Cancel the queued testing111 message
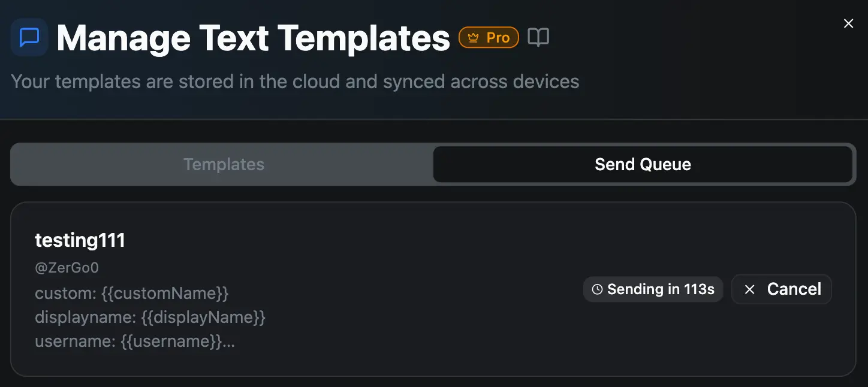Image resolution: width=868 pixels, height=387 pixels. click(782, 289)
